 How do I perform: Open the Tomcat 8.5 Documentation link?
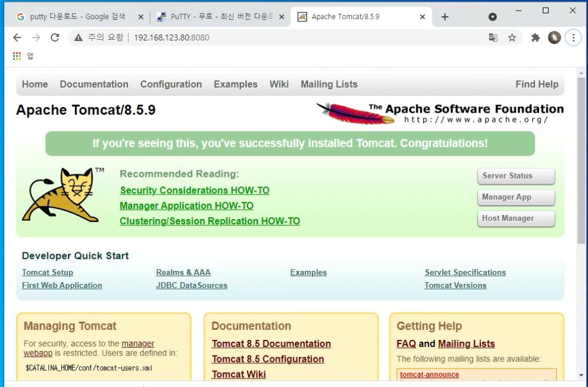click(x=271, y=344)
